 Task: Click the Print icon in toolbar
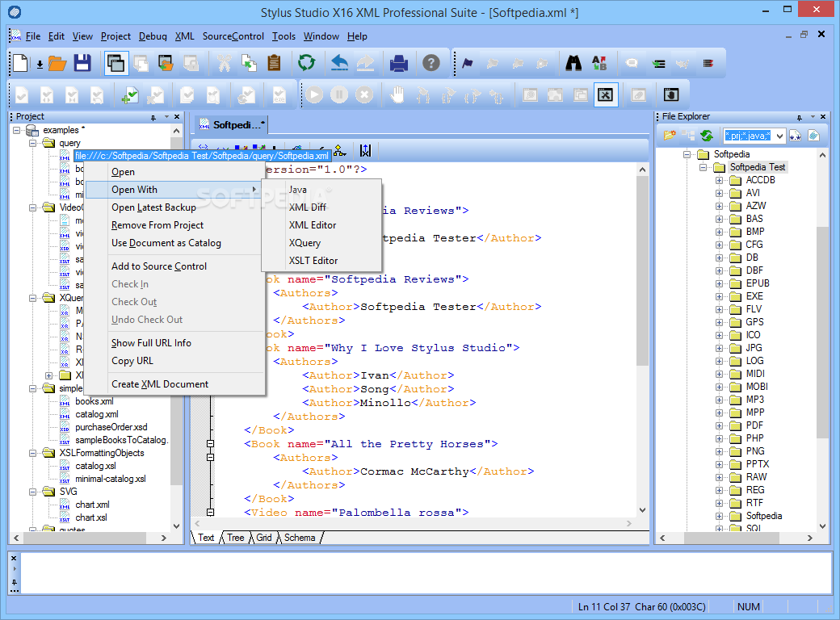tap(399, 63)
